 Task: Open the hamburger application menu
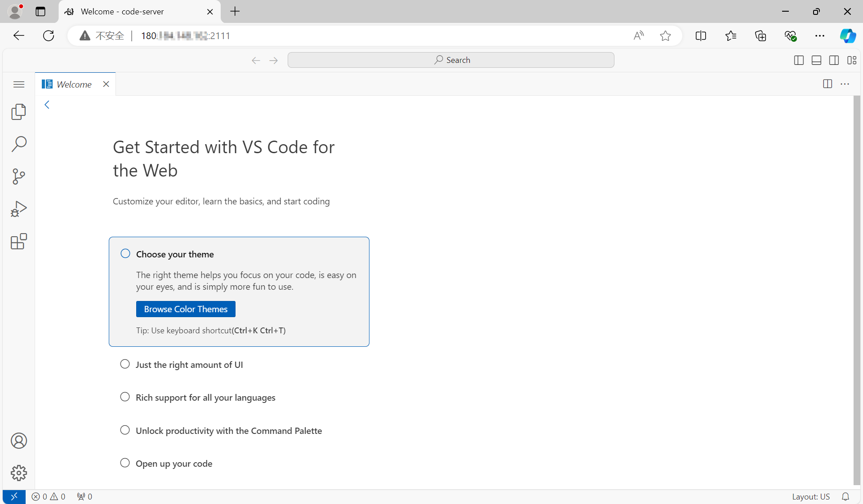[x=18, y=84]
